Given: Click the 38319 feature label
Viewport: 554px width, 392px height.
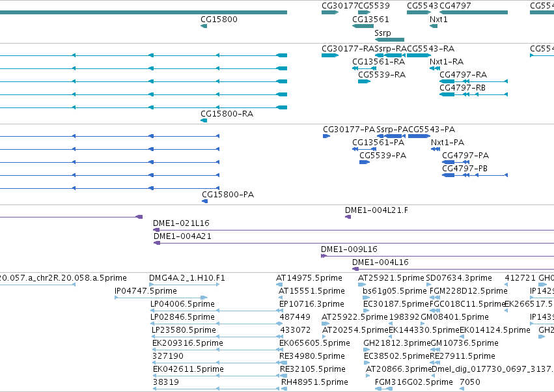Looking at the screenshot, I should [x=166, y=382].
